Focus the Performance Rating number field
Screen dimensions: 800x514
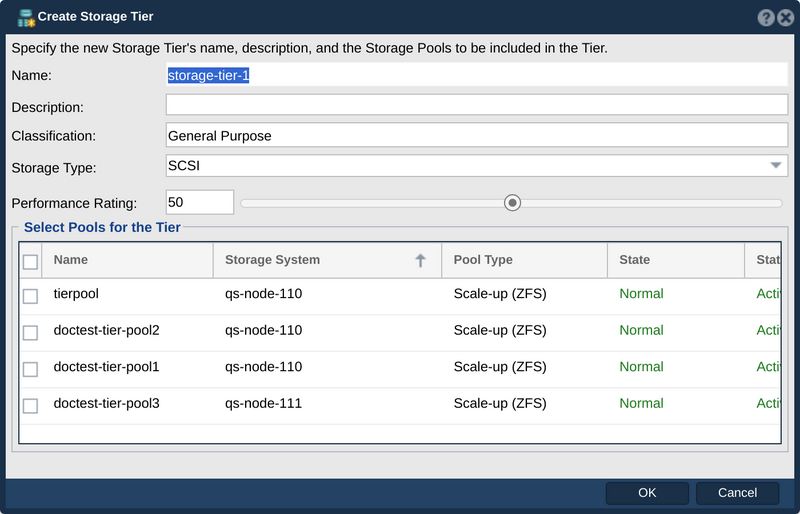point(199,202)
